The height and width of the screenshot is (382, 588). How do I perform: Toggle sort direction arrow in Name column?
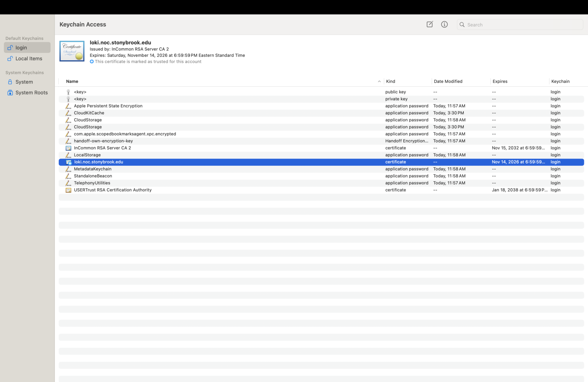pyautogui.click(x=379, y=82)
